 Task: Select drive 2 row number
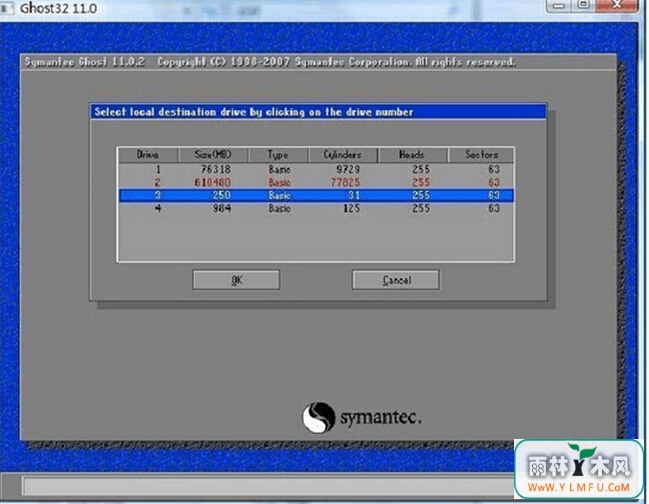[x=157, y=182]
